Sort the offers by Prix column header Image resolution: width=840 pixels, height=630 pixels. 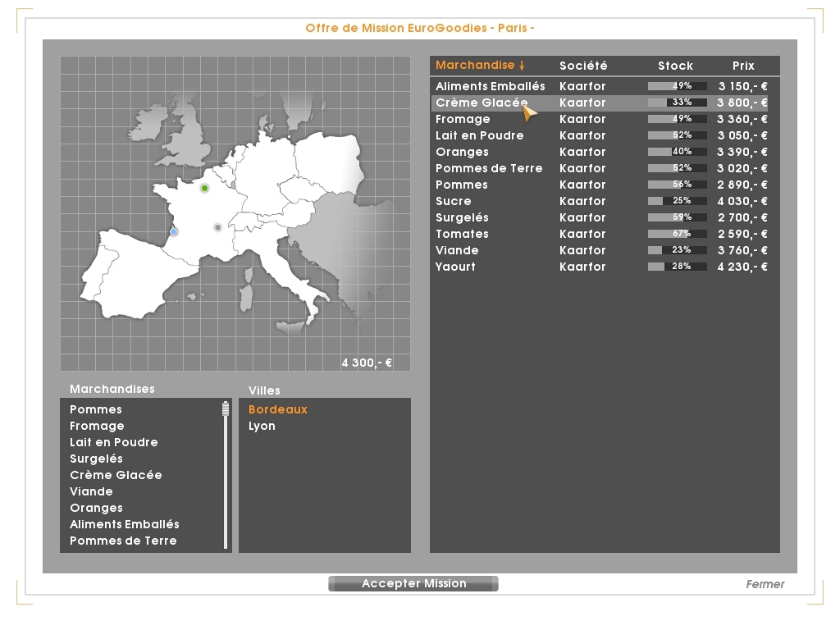coord(743,66)
